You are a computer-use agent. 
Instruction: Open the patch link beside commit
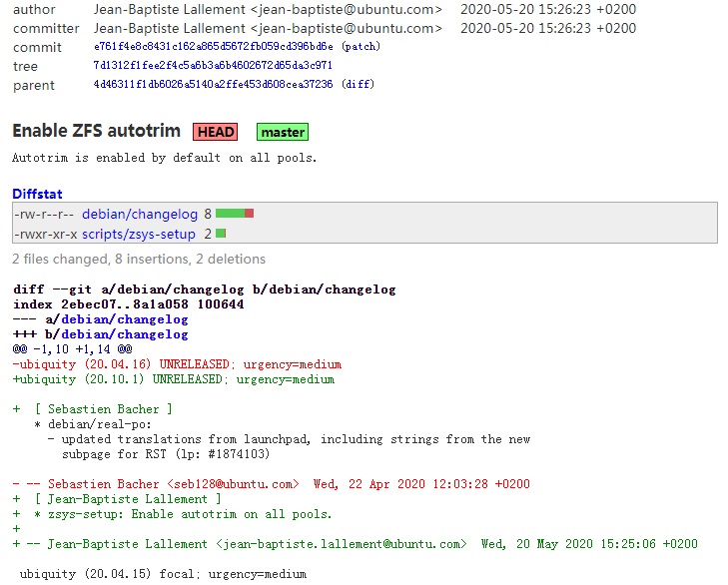[x=361, y=47]
